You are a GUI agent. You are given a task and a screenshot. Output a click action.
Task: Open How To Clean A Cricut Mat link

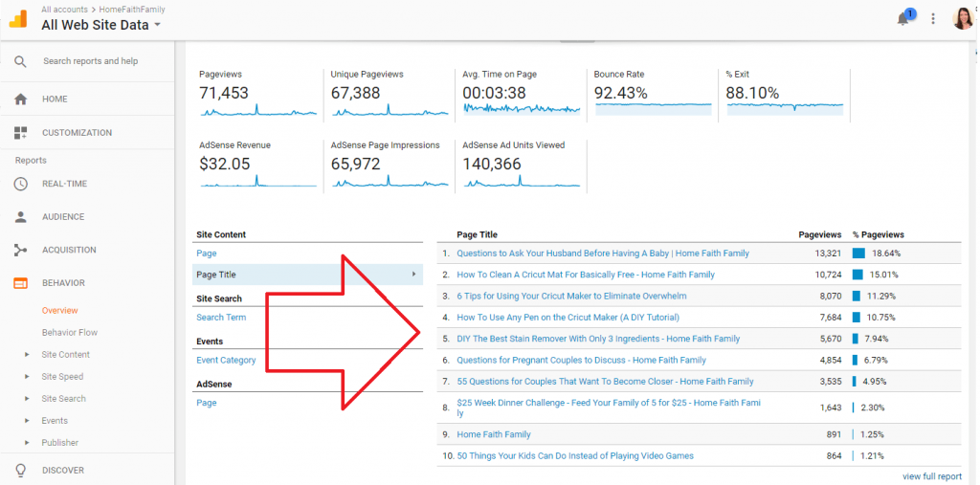[586, 275]
